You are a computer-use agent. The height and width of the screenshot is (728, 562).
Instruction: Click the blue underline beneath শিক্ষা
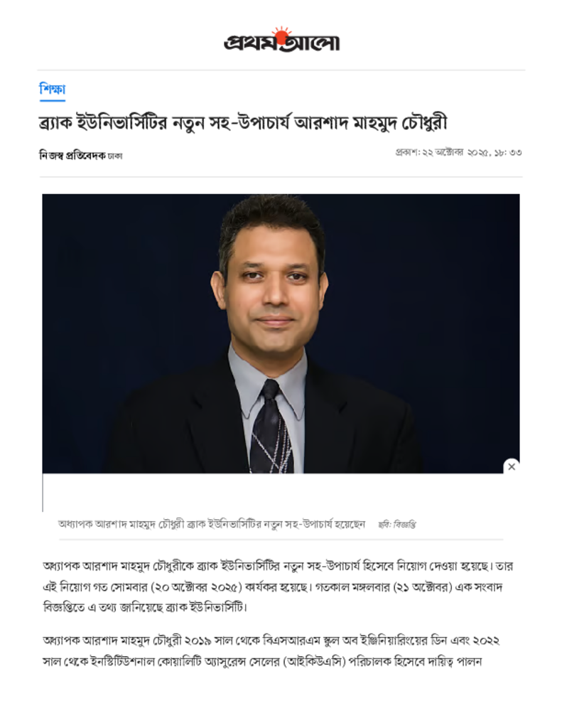point(52,100)
